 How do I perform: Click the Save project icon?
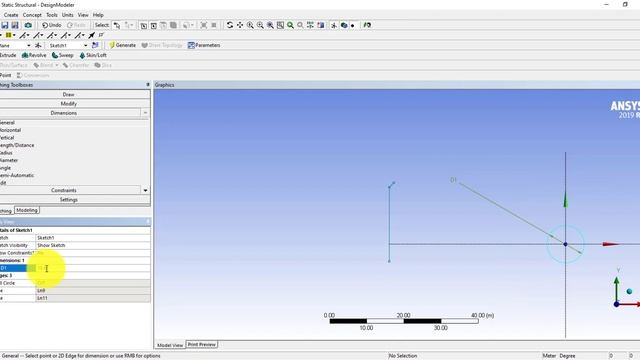click(x=5, y=25)
